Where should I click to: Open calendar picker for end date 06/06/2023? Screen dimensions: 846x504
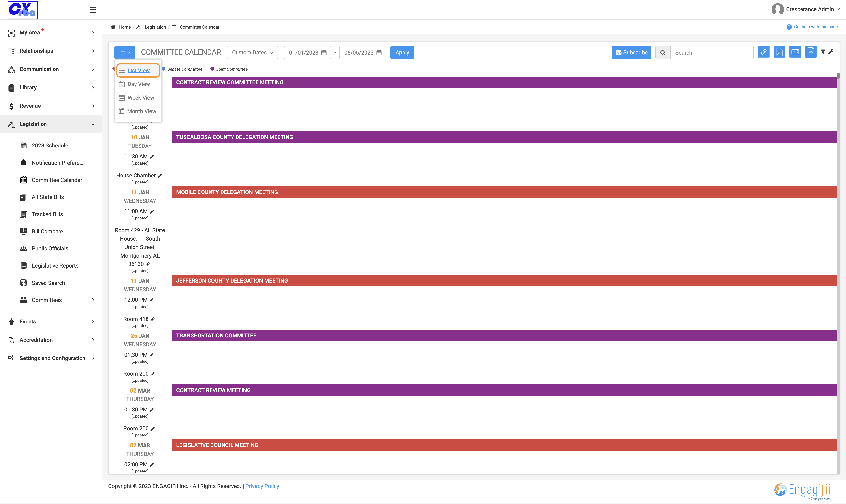pos(379,53)
